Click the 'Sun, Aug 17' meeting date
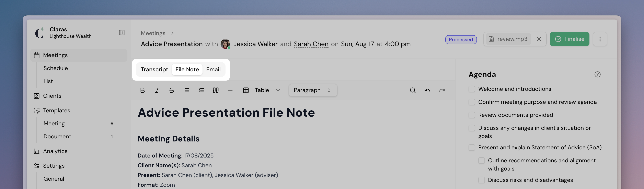The height and width of the screenshot is (189, 644). coord(357,44)
